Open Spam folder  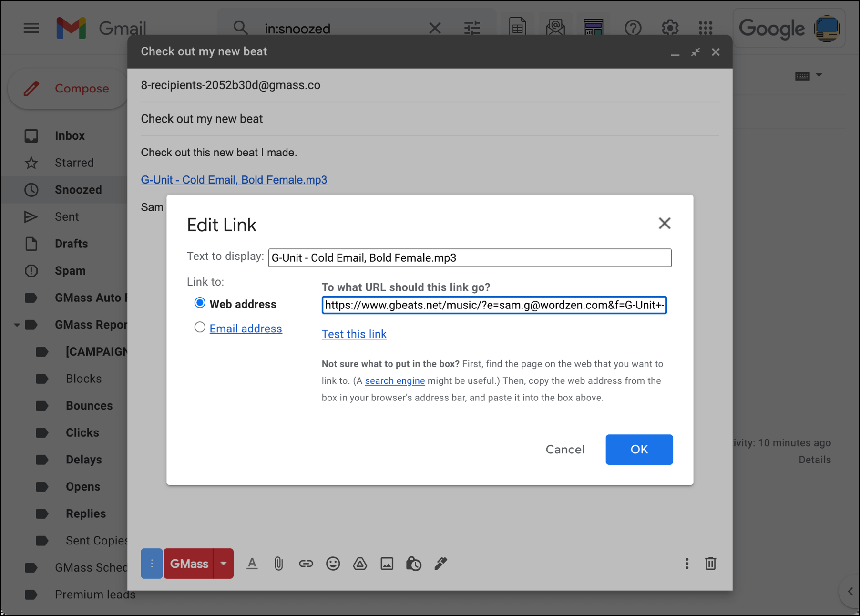coord(70,271)
